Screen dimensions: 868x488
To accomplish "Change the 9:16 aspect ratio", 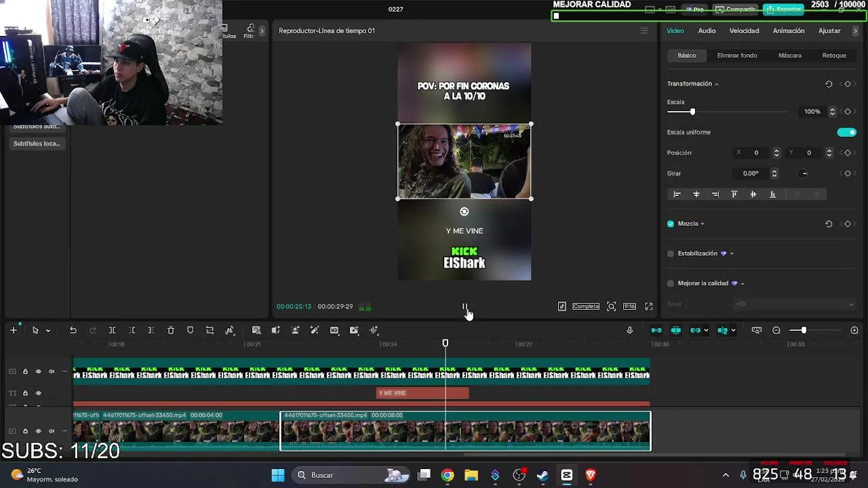I will pos(630,306).
